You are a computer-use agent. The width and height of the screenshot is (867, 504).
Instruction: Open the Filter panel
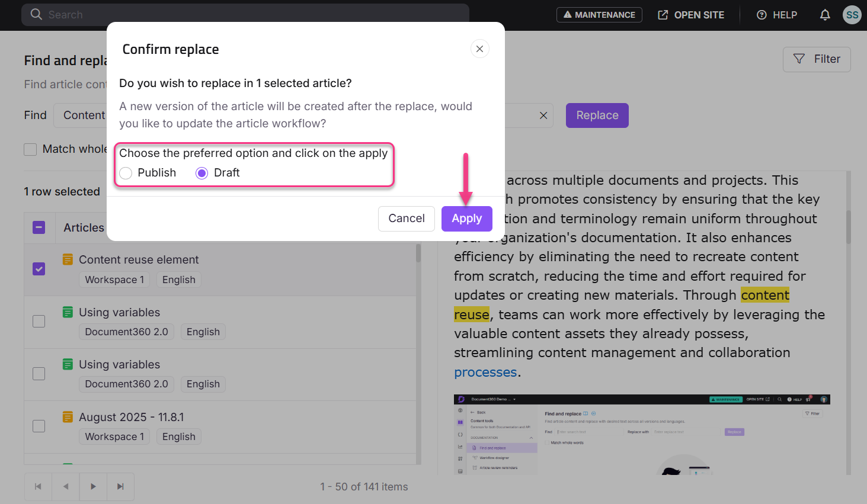[x=816, y=59]
